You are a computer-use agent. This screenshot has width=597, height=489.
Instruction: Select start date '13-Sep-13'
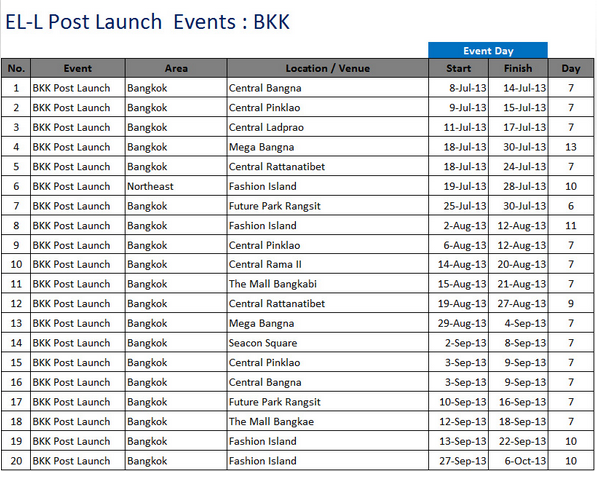tap(458, 441)
